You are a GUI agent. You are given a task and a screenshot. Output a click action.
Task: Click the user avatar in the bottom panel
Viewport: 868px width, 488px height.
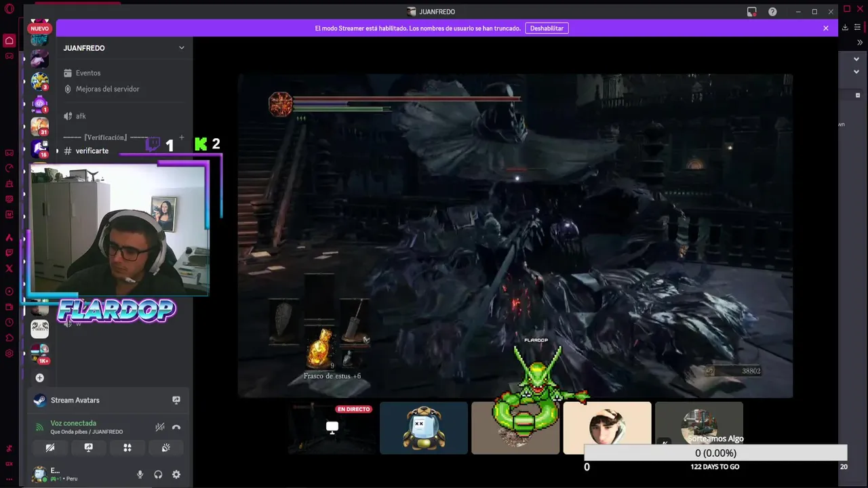[x=39, y=474]
